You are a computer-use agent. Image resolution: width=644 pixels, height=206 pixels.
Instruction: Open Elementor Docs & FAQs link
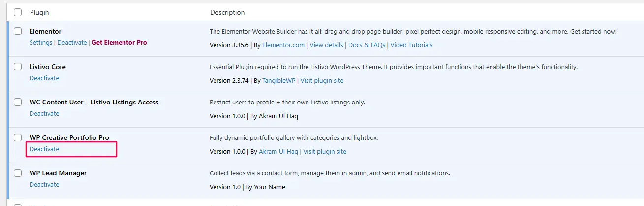[x=368, y=45]
